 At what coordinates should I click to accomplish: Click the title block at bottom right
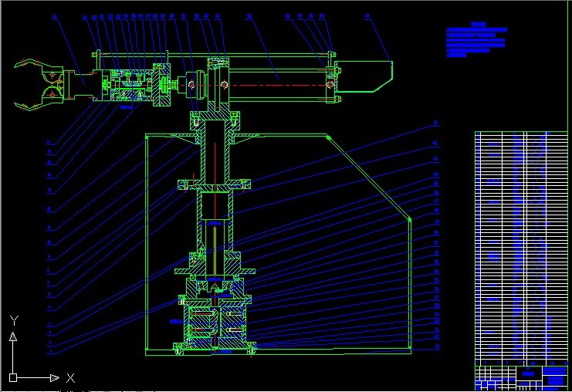point(520,377)
